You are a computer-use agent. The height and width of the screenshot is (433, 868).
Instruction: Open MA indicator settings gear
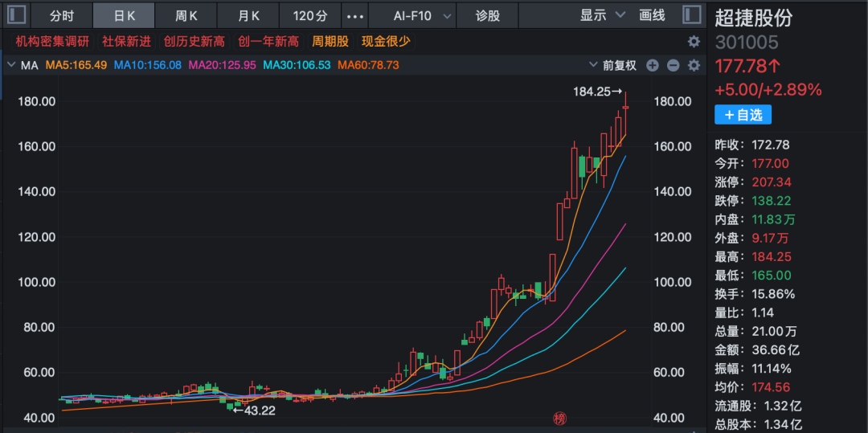pos(693,66)
